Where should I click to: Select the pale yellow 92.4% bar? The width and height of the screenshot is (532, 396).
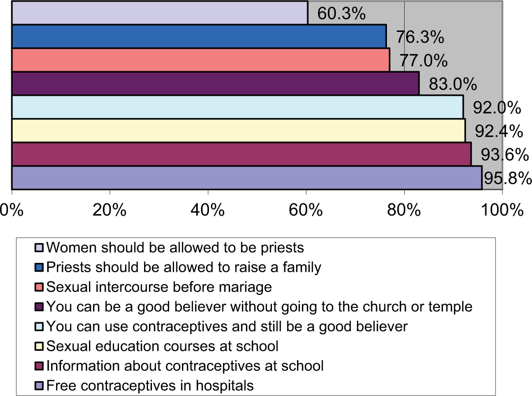click(238, 131)
